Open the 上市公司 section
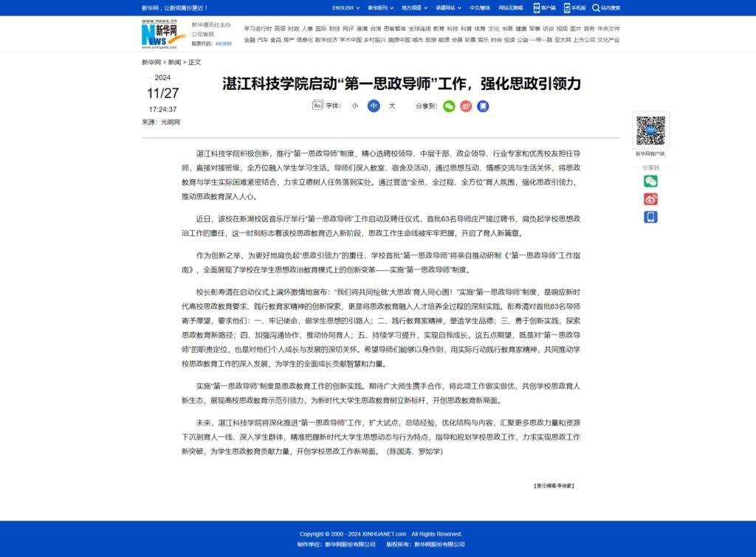This screenshot has height=557, width=756. click(x=584, y=40)
